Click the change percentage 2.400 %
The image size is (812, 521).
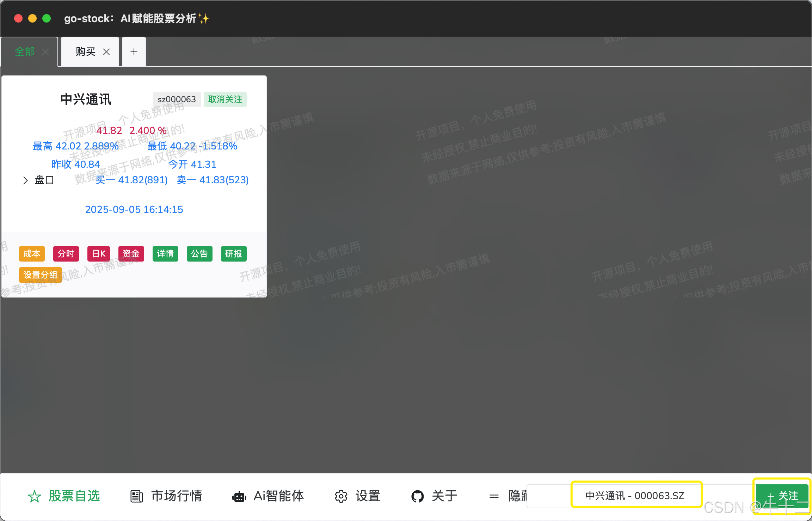point(148,130)
